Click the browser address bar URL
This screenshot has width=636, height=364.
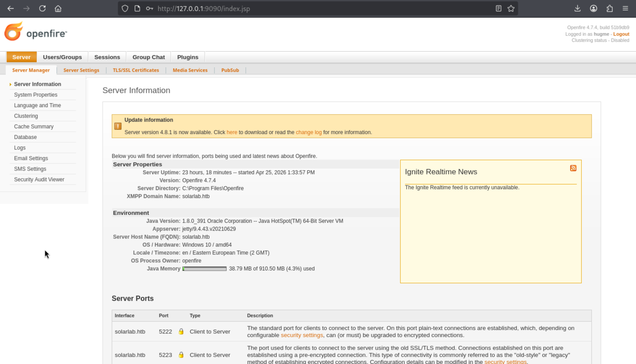point(204,9)
